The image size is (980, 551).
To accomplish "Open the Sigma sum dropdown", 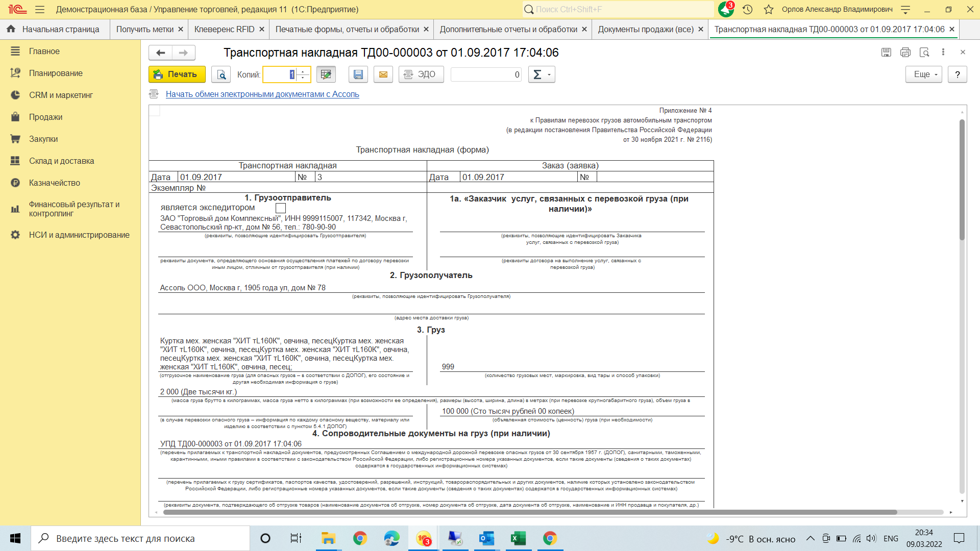I will click(542, 74).
